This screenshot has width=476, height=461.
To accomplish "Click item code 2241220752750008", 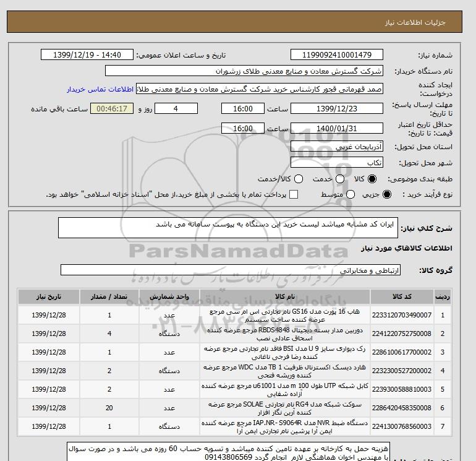I will 402,334.
